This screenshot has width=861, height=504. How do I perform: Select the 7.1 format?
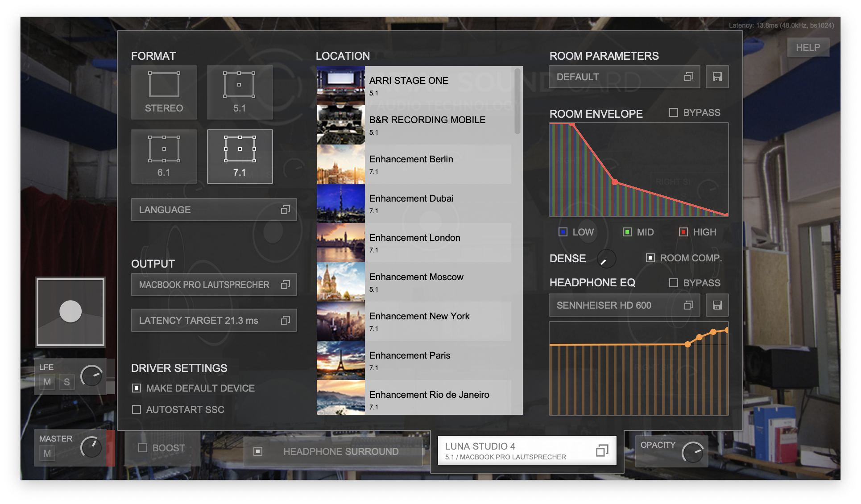click(240, 156)
